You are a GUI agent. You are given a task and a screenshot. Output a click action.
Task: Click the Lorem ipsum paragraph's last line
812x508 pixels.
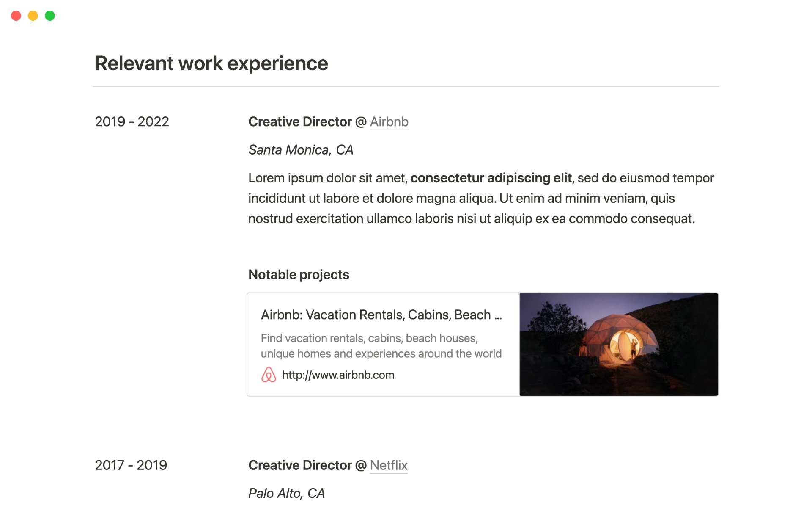click(471, 218)
